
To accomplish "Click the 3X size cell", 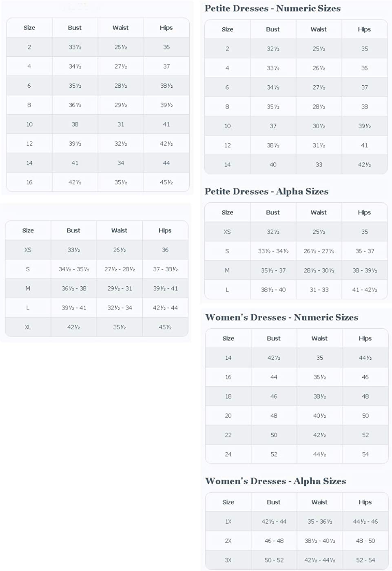I will point(228,560).
